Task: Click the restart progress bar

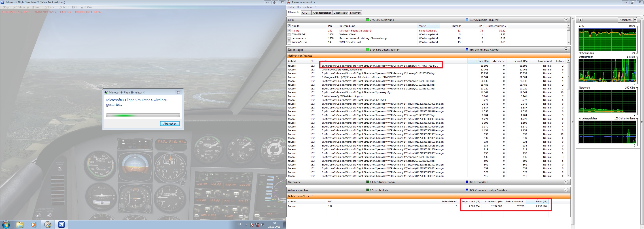Action: click(x=143, y=115)
